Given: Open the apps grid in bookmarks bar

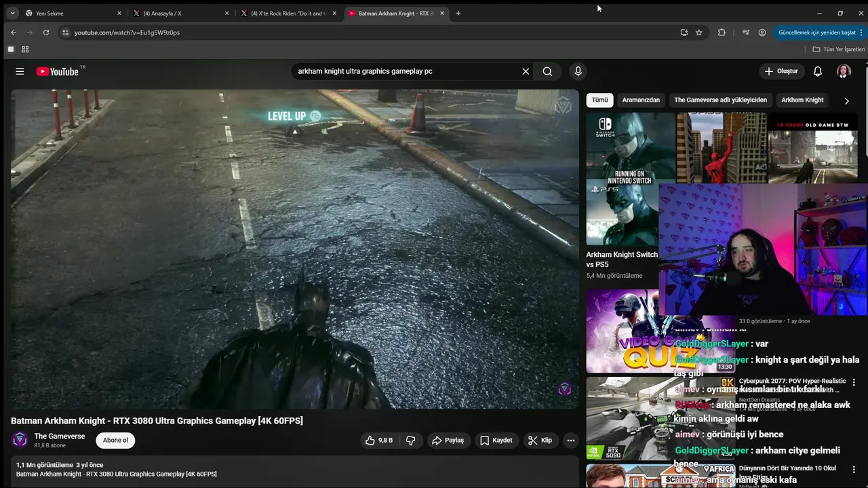Looking at the screenshot, I should click(x=25, y=49).
